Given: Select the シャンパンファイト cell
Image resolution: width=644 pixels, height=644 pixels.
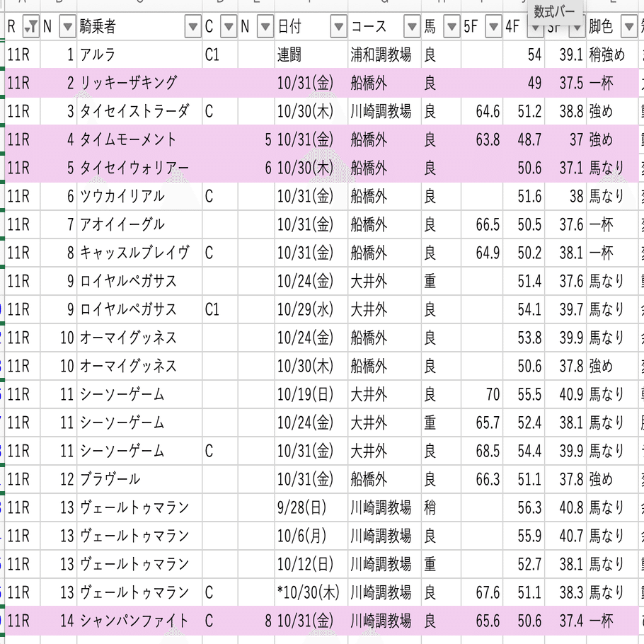Looking at the screenshot, I should click(x=139, y=621).
